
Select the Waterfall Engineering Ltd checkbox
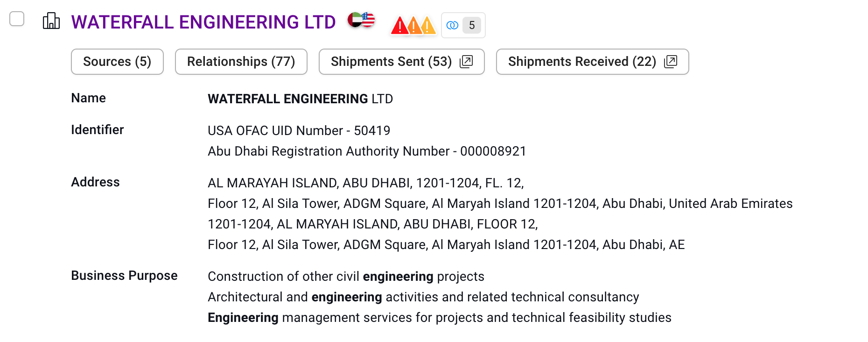point(17,19)
